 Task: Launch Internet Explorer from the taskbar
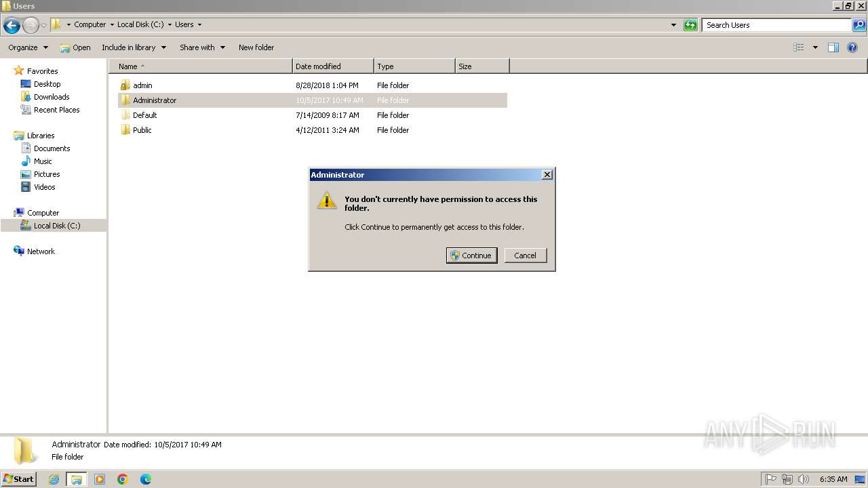pos(54,479)
